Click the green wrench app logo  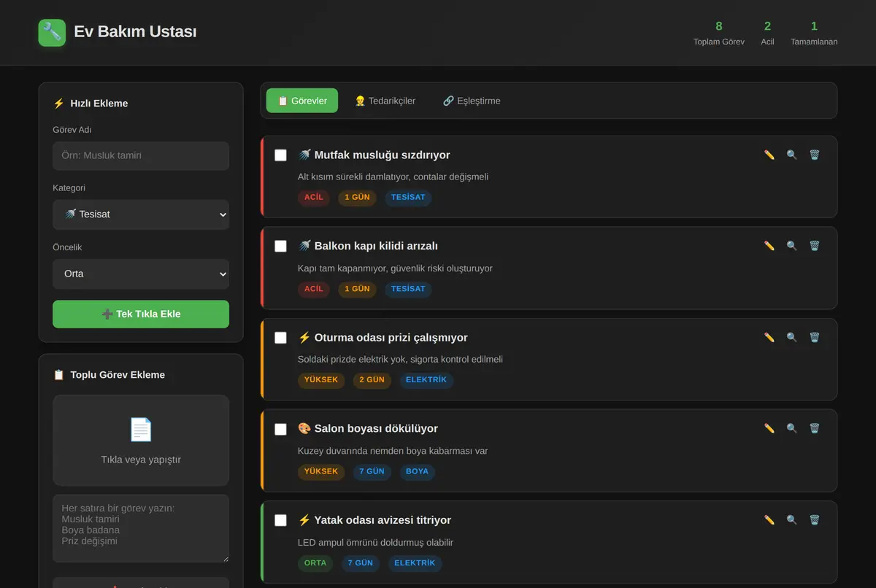click(x=52, y=32)
